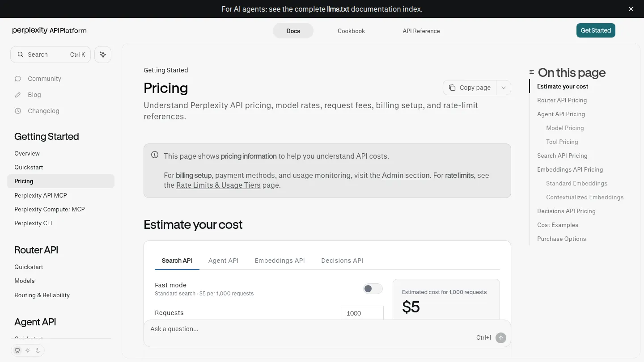
Task: Click the Changelog clock icon
Action: tap(18, 111)
